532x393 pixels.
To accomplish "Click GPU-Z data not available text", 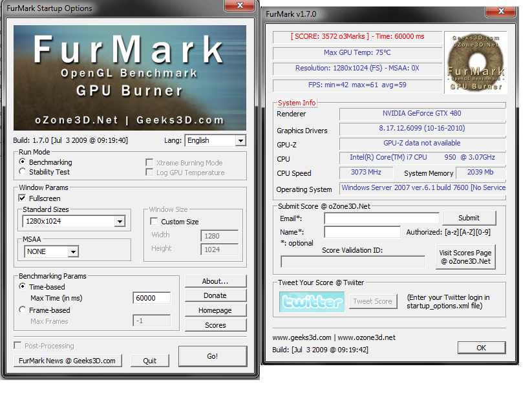I will (x=422, y=143).
